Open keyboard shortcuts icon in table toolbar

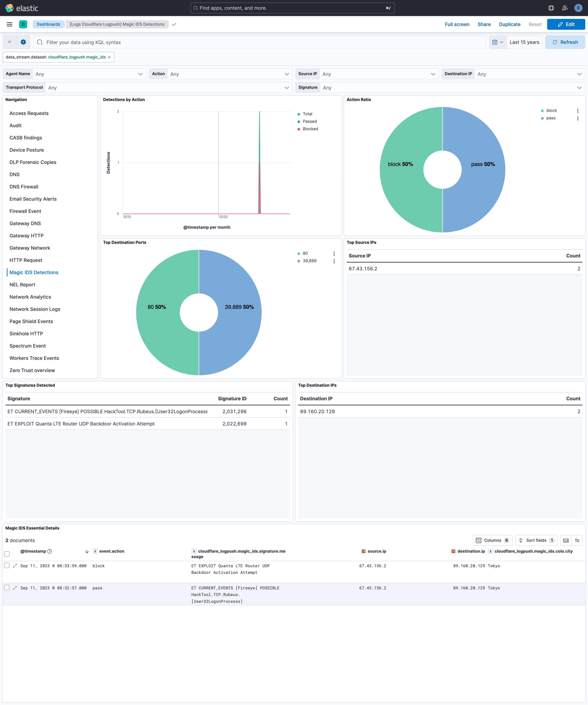tap(566, 540)
